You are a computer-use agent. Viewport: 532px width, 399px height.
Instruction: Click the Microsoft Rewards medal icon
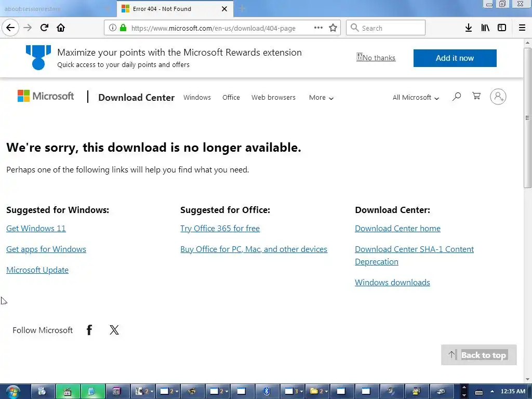coord(38,57)
